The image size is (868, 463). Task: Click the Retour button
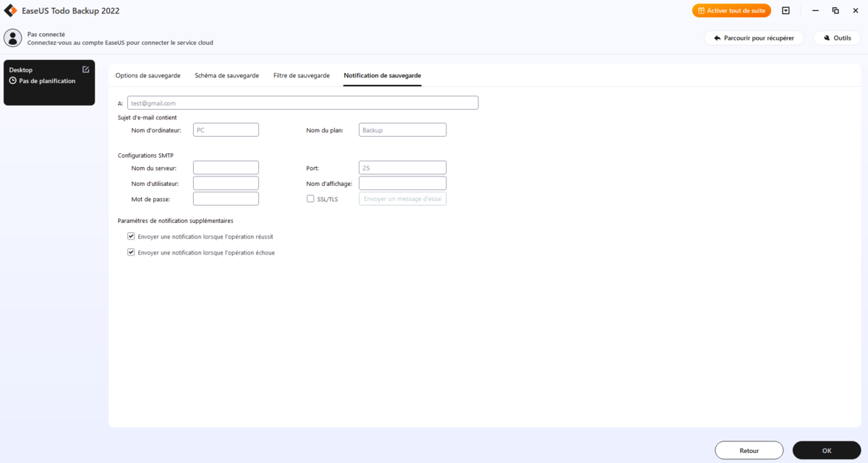click(749, 450)
